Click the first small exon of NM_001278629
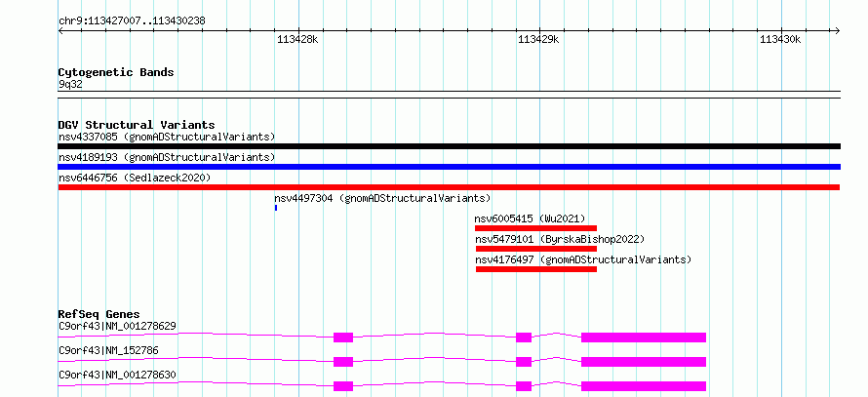 [343, 337]
